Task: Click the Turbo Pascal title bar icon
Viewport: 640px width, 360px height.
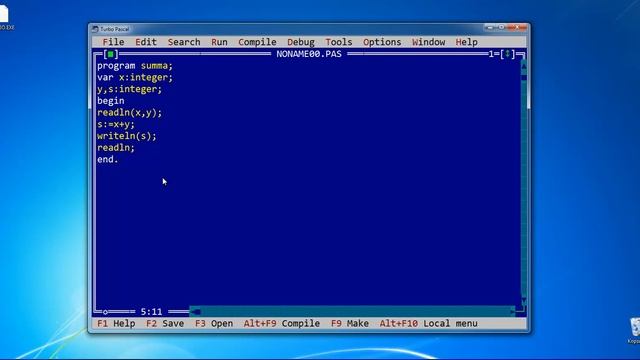Action: click(x=95, y=29)
